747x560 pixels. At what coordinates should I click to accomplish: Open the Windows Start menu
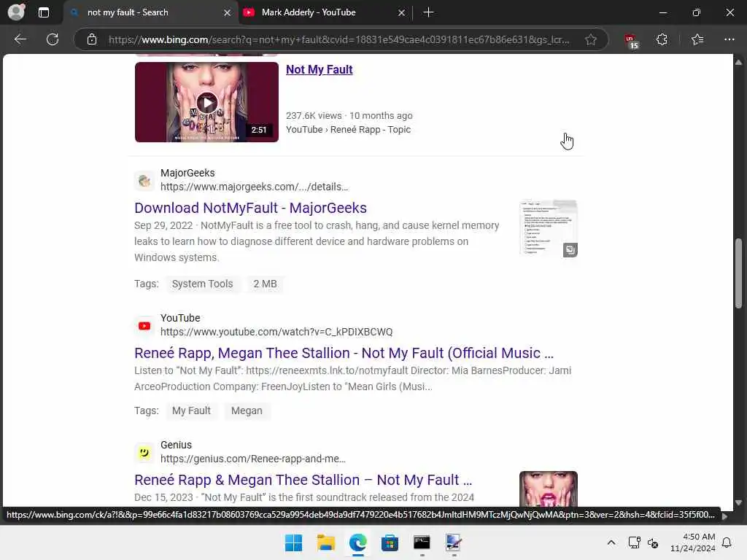293,542
